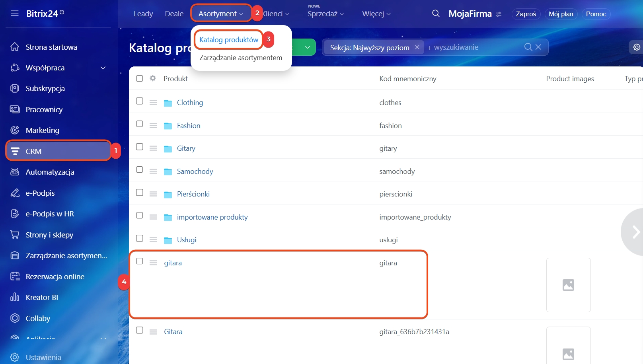Open the importowane produkty folder link
The image size is (643, 364).
(x=212, y=217)
